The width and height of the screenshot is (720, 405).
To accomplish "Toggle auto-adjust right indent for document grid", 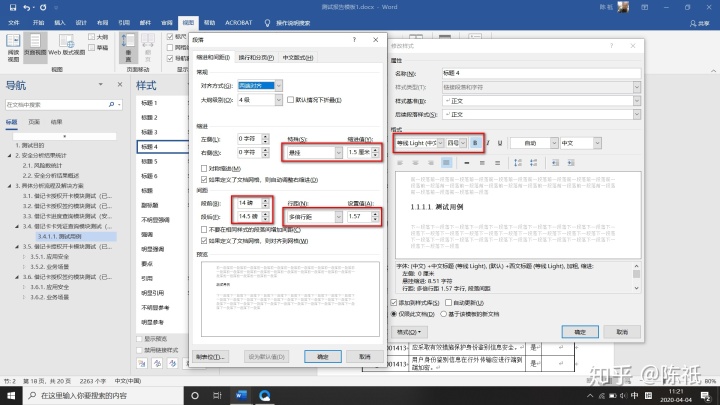I will point(204,180).
